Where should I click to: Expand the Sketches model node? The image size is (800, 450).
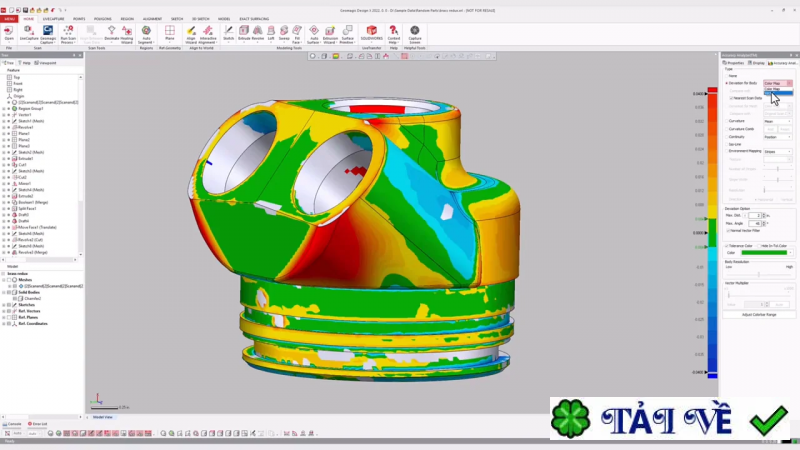pos(4,305)
